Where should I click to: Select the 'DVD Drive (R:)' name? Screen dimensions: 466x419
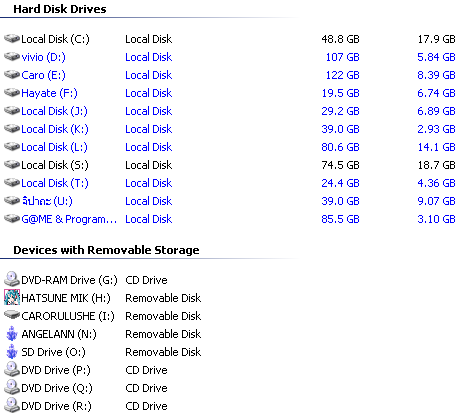(x=56, y=406)
